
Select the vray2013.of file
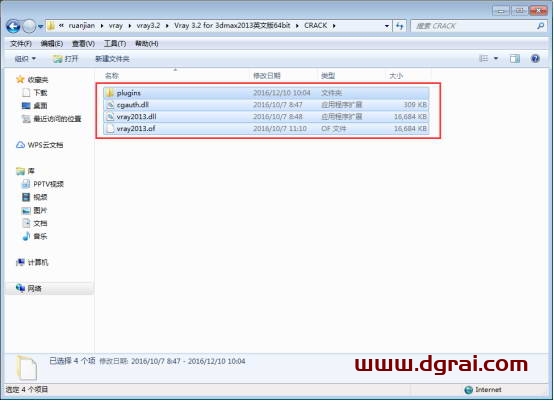click(266, 129)
